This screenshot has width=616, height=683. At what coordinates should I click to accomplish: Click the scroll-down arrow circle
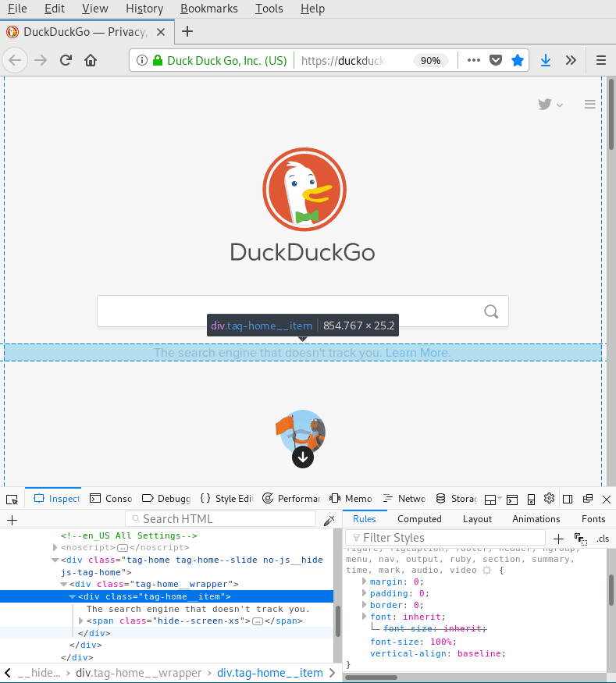[x=303, y=457]
